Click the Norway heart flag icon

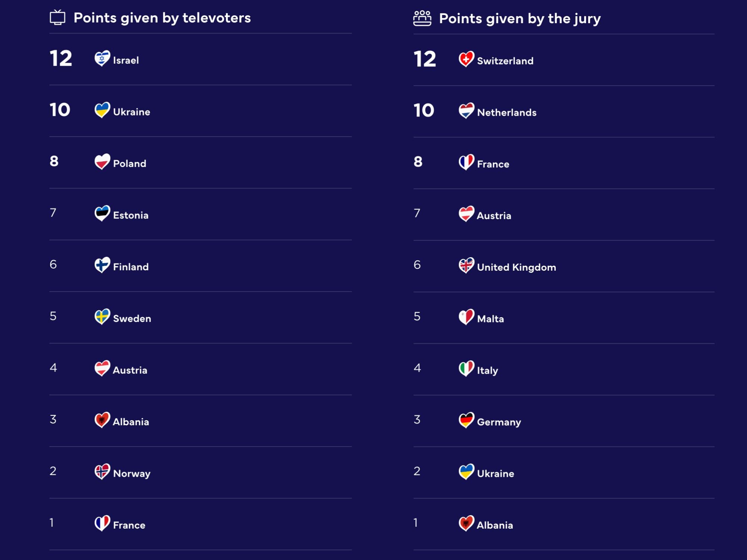[102, 472]
